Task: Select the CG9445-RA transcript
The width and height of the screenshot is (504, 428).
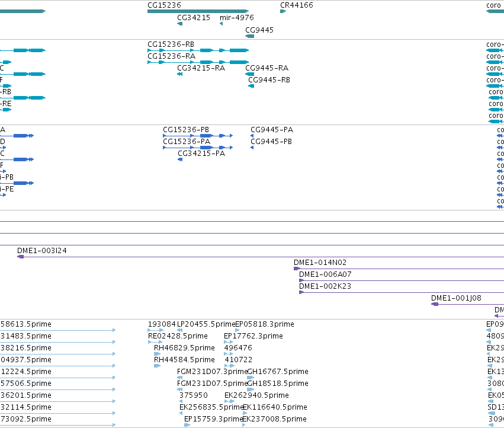Action: [x=249, y=74]
